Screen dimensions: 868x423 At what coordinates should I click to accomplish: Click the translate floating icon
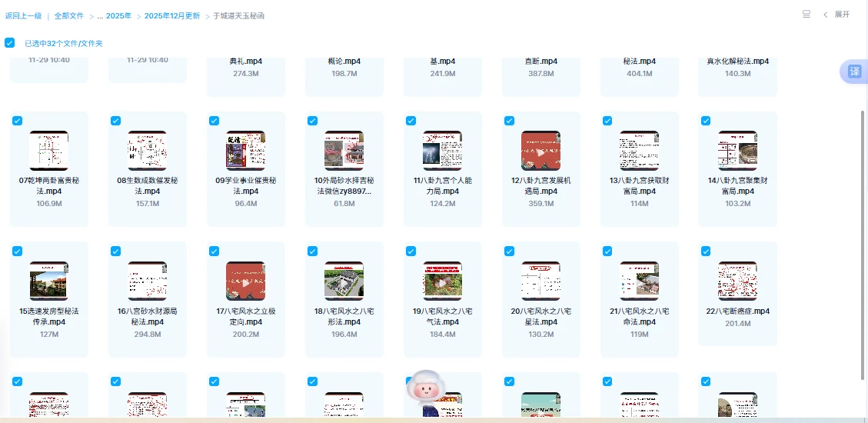point(854,72)
